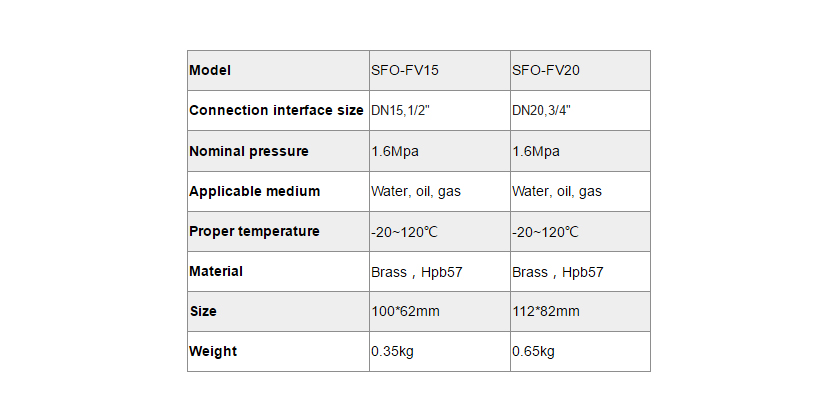Select the SFO-FV15 model cell

point(405,71)
